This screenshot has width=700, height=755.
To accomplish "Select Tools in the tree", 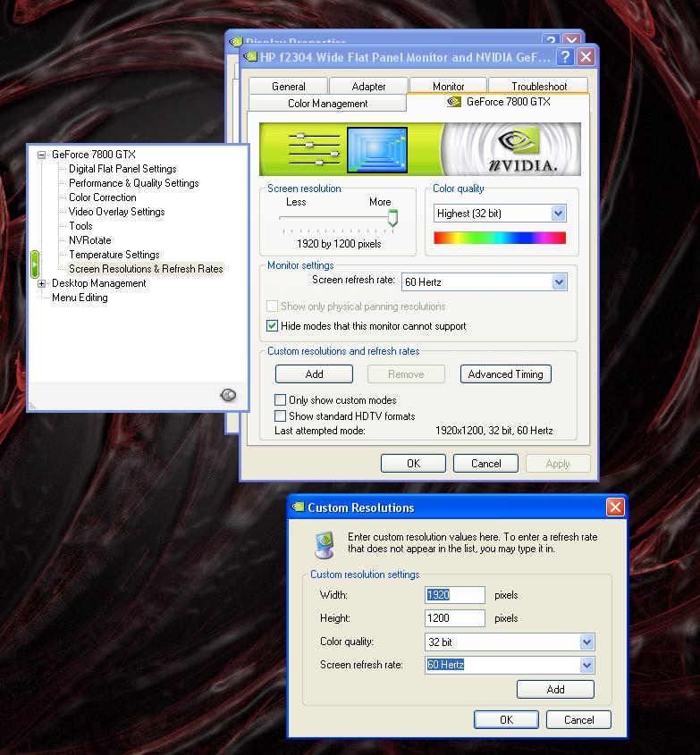I will pos(80,226).
